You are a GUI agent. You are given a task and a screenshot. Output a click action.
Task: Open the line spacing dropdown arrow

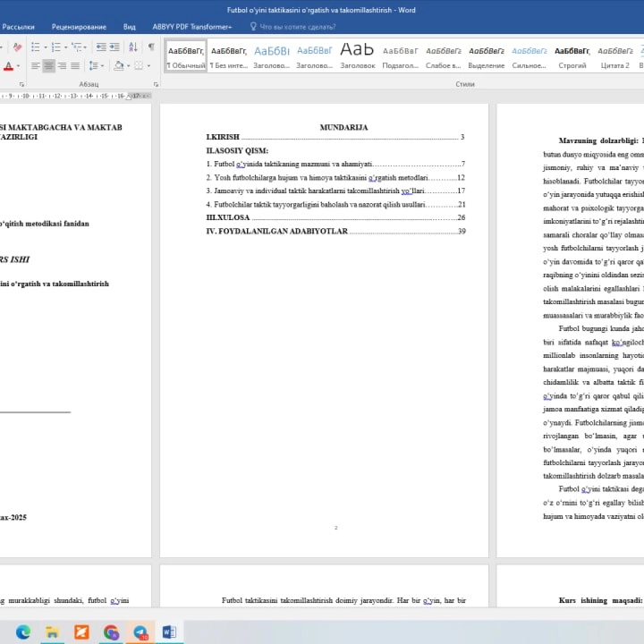pyautogui.click(x=102, y=65)
